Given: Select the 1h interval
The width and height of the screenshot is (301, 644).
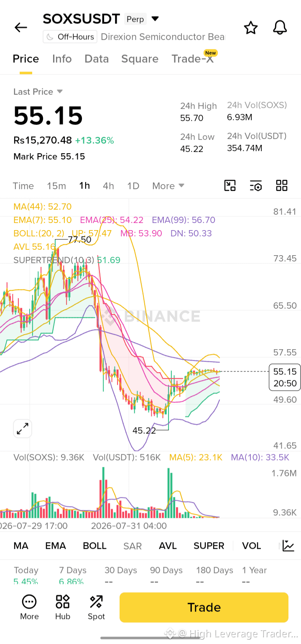Looking at the screenshot, I should coord(84,186).
